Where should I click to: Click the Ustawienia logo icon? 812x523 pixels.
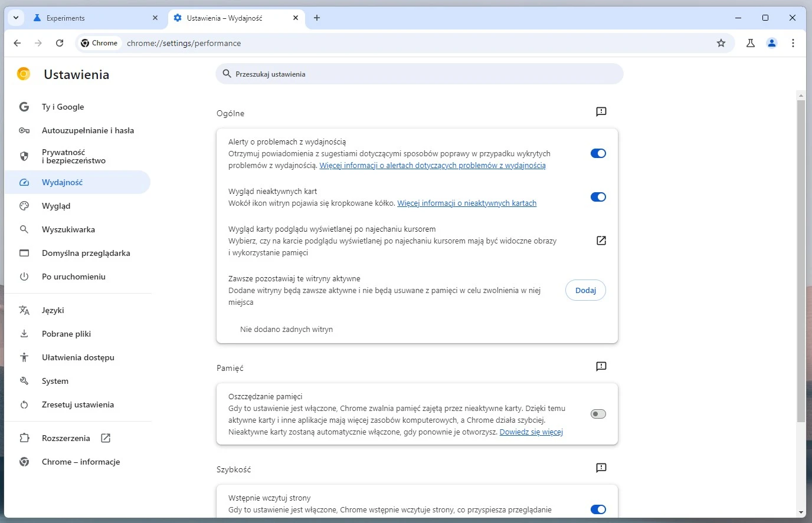coord(23,74)
